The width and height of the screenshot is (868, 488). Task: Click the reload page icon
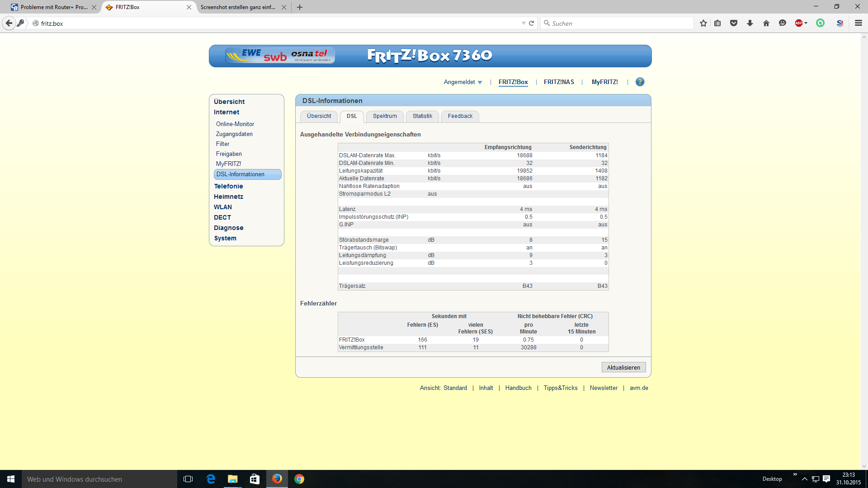pos(532,23)
